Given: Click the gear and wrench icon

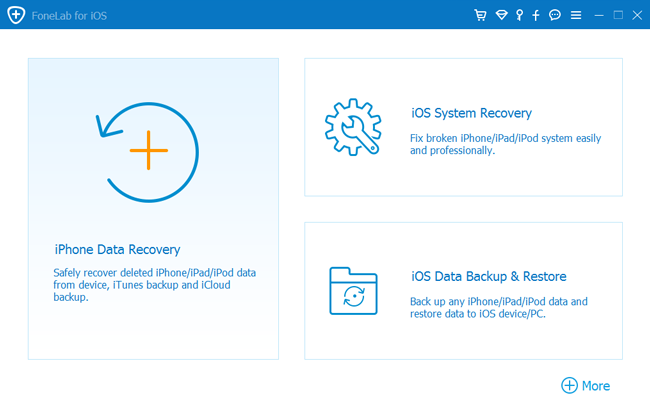Looking at the screenshot, I should tap(353, 127).
